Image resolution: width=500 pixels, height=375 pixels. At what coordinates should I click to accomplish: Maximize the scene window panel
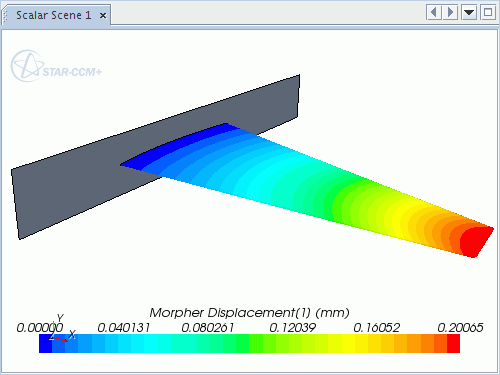[488, 13]
